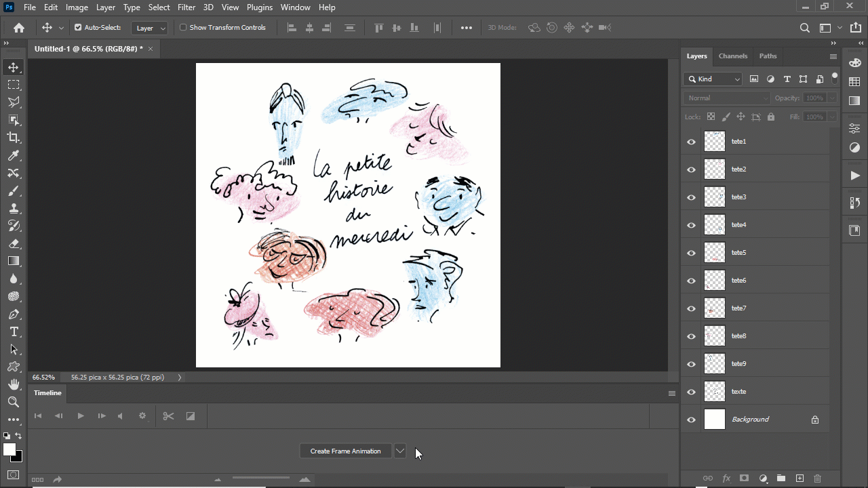Toggle Background layer visibility
Viewport: 868px width, 488px height.
691,420
